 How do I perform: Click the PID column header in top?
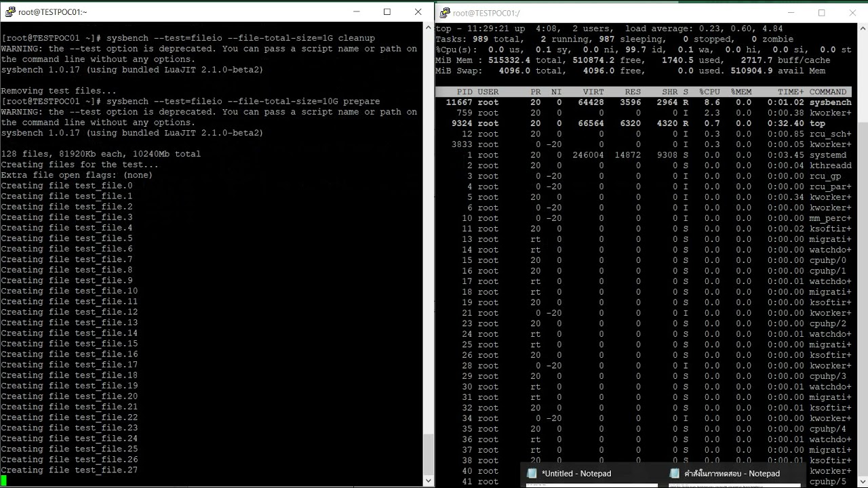click(x=465, y=91)
